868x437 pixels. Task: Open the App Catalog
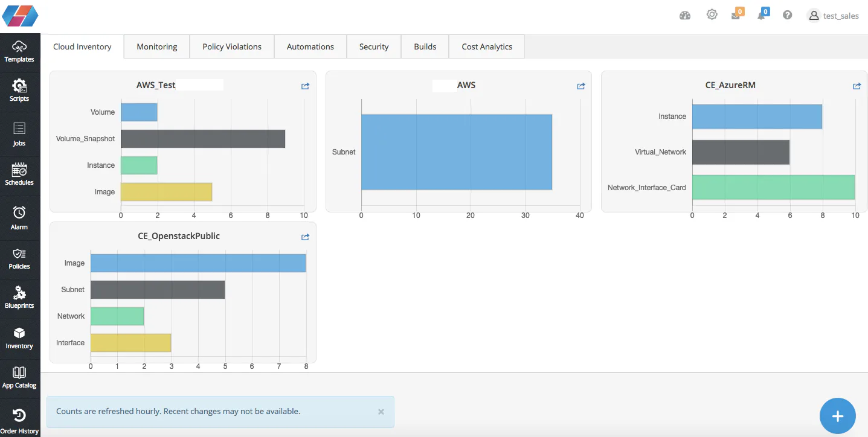point(19,378)
